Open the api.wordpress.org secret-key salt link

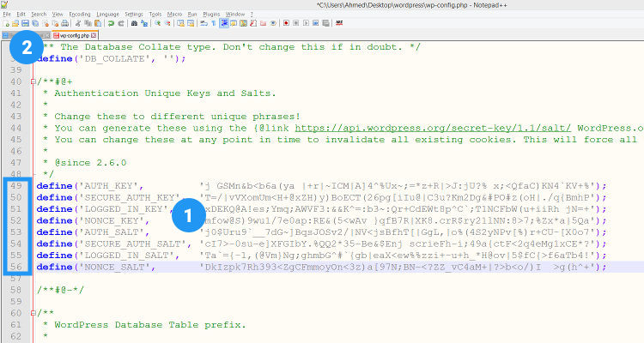click(x=433, y=128)
